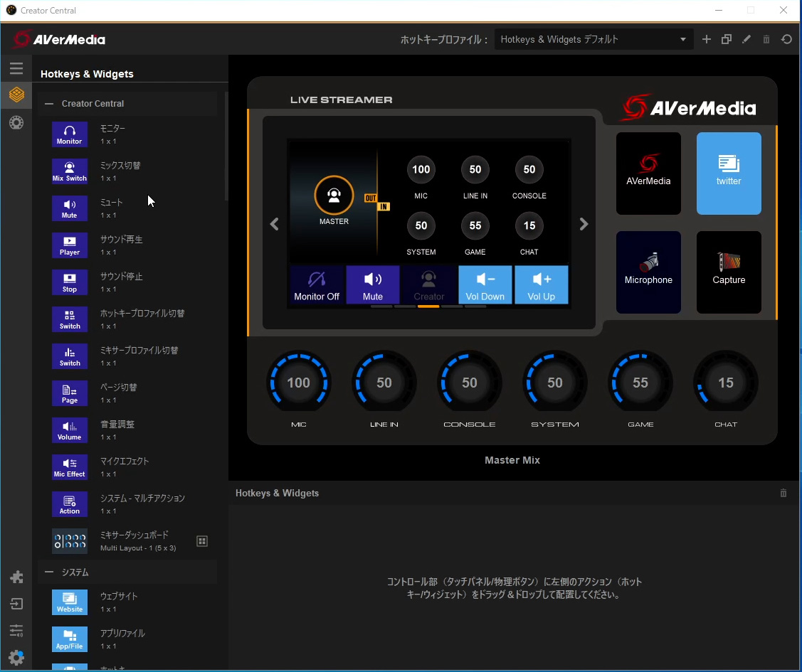Select the Mute (ミュート) widget in the list

[x=70, y=208]
